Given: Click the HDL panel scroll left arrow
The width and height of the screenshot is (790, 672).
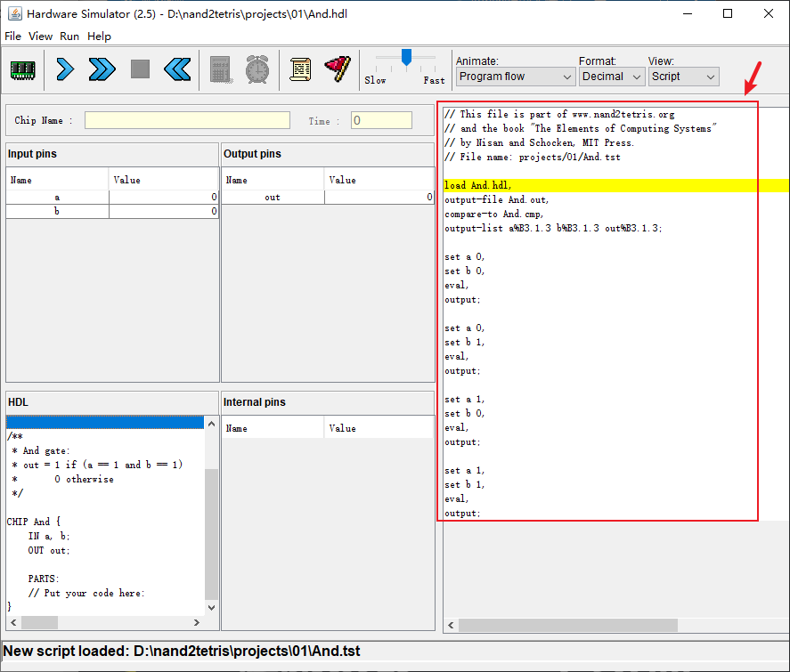Looking at the screenshot, I should 13,623.
